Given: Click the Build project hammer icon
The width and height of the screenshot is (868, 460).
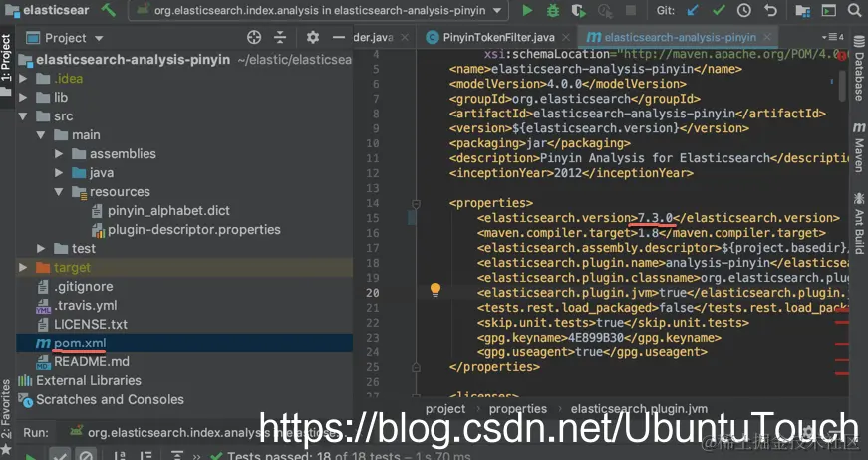Looking at the screenshot, I should click(108, 10).
